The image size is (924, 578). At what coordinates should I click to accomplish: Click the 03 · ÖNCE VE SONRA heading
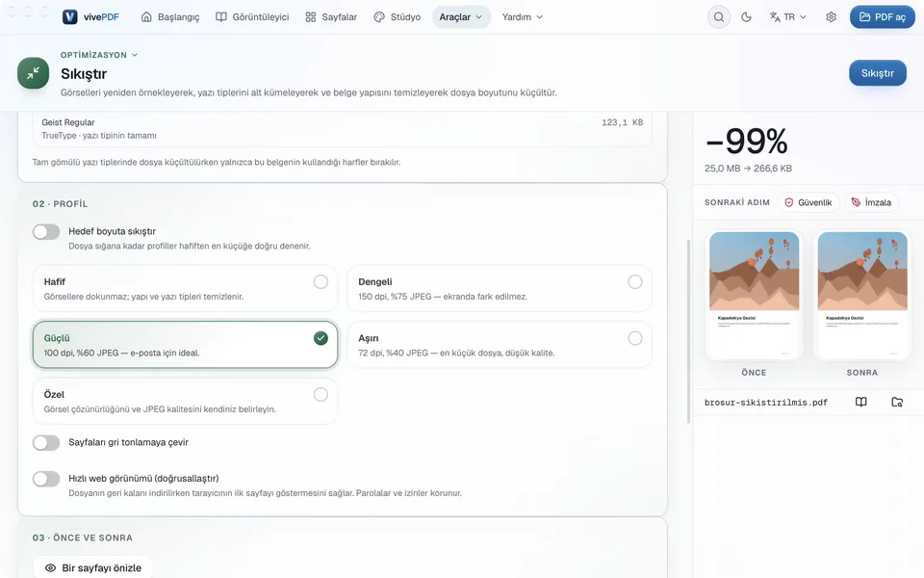click(x=83, y=538)
